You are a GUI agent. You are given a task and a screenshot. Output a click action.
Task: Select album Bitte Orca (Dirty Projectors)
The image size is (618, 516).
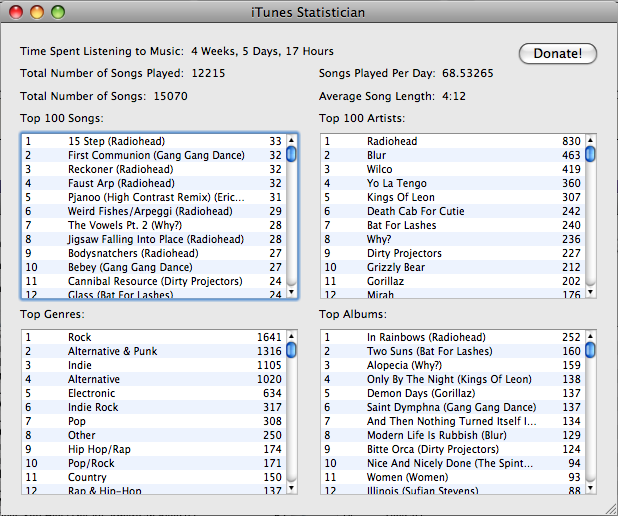point(453,449)
